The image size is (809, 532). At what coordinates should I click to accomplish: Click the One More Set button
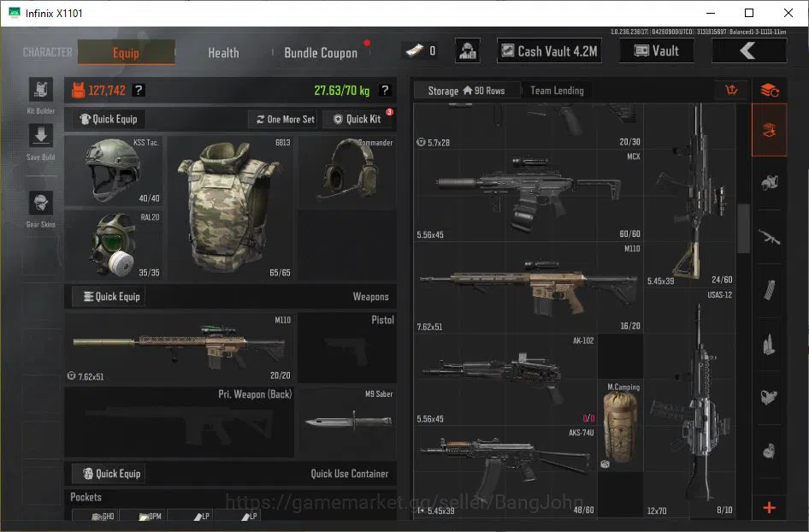[285, 119]
